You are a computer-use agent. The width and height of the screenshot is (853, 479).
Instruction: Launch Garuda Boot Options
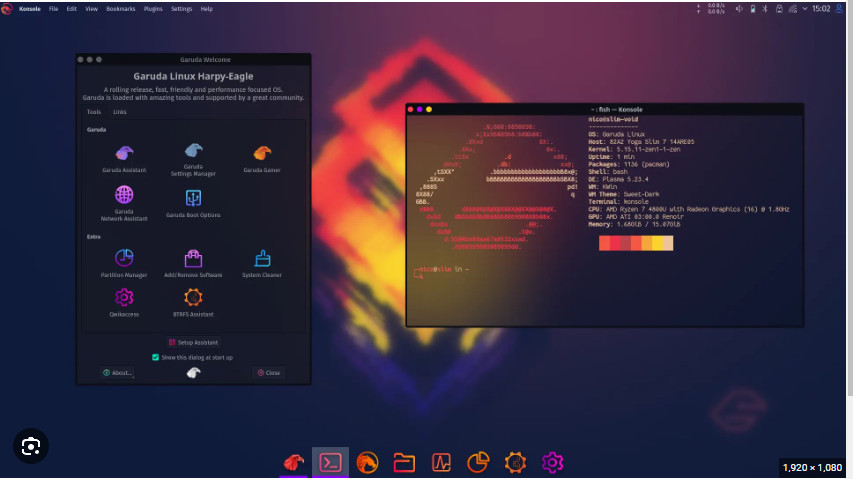tap(193, 203)
